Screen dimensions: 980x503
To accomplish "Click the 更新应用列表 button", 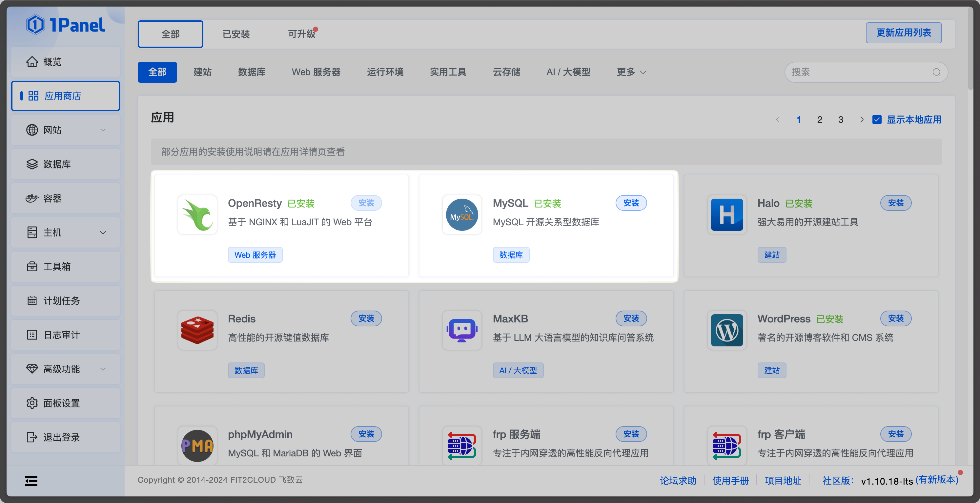I will click(903, 33).
